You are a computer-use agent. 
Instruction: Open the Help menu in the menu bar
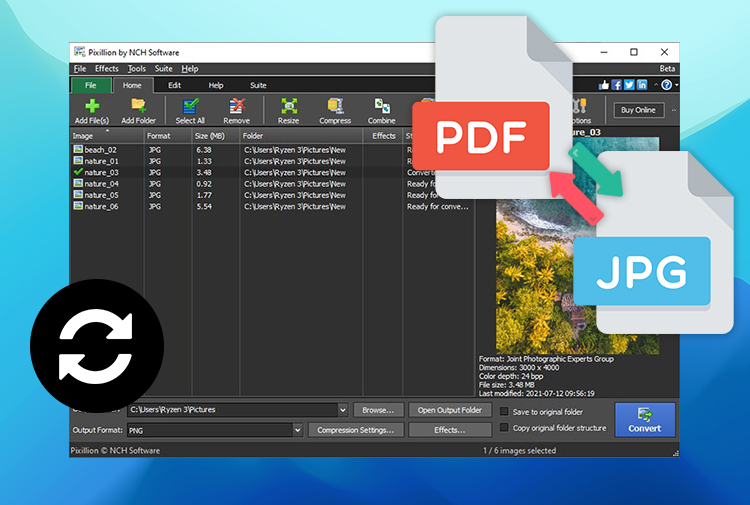(x=189, y=69)
